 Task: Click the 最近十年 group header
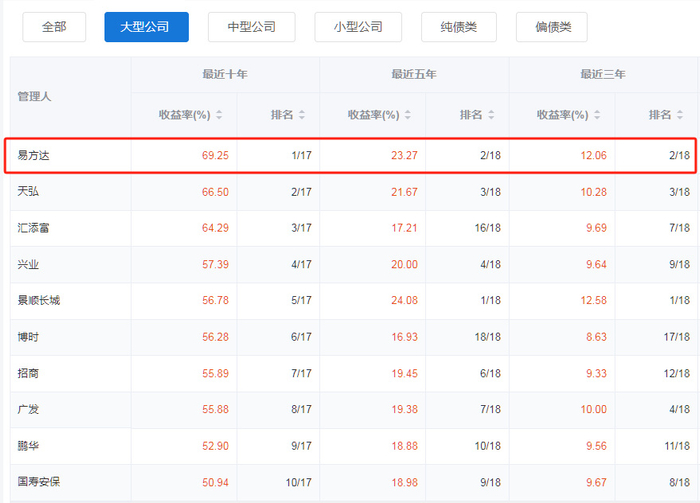[225, 74]
